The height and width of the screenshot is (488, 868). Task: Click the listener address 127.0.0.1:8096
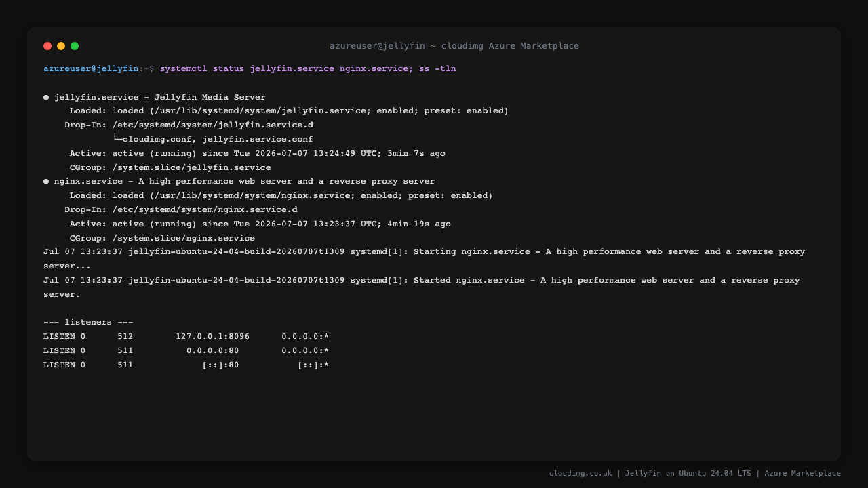coord(213,336)
